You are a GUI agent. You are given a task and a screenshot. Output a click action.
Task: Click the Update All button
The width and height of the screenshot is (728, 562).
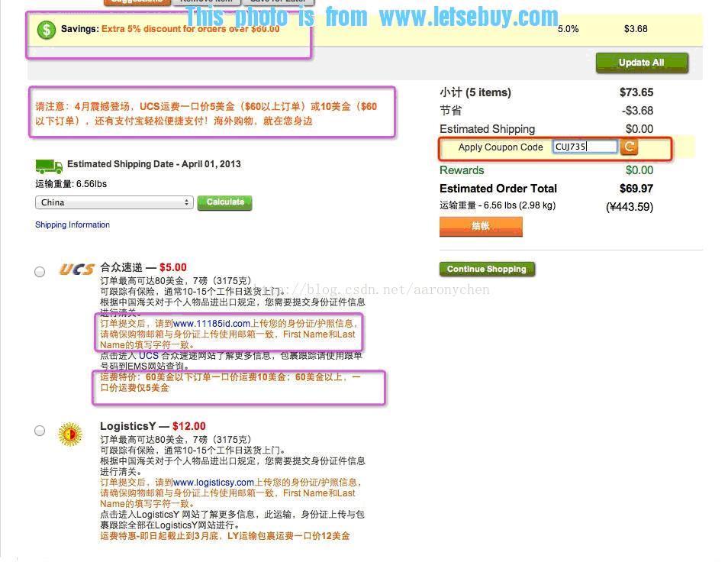[642, 63]
